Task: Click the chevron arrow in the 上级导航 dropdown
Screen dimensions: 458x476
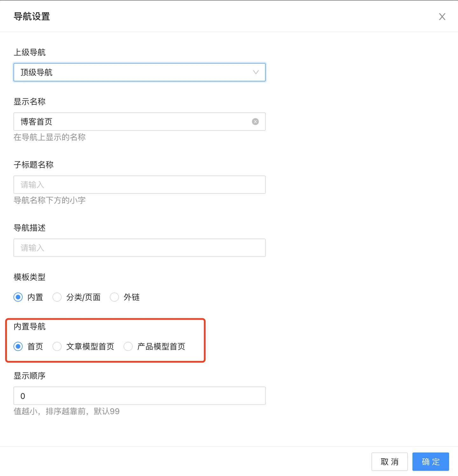Action: click(256, 72)
